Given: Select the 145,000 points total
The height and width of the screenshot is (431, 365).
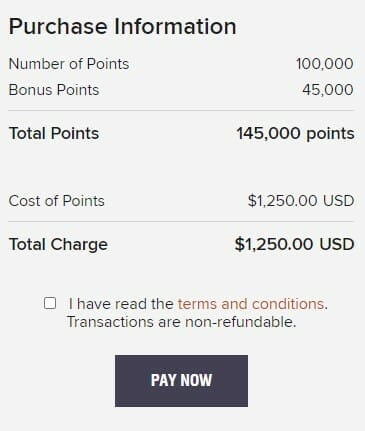Looking at the screenshot, I should [x=295, y=134].
